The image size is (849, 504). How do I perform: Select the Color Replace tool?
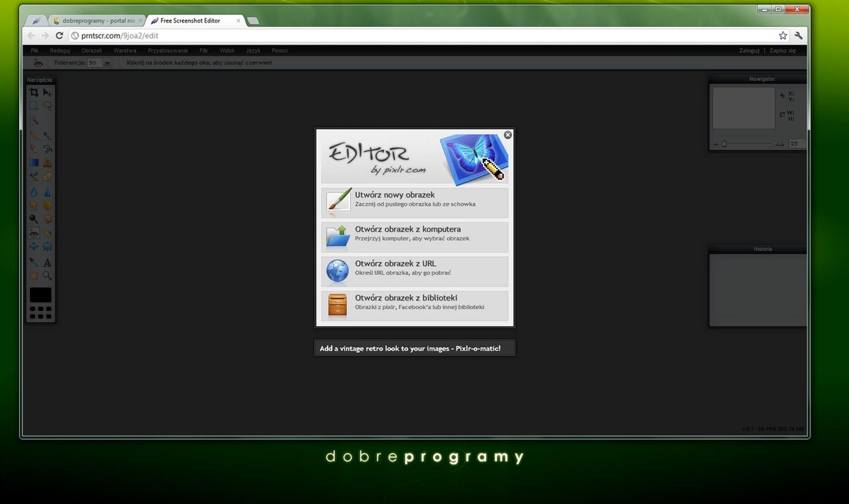[34, 176]
